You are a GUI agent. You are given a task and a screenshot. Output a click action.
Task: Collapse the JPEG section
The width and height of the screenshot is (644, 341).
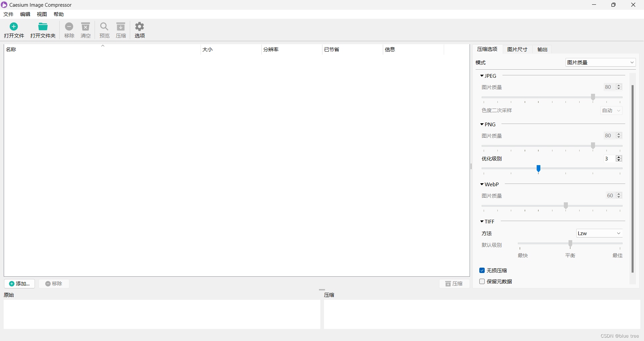tap(482, 76)
